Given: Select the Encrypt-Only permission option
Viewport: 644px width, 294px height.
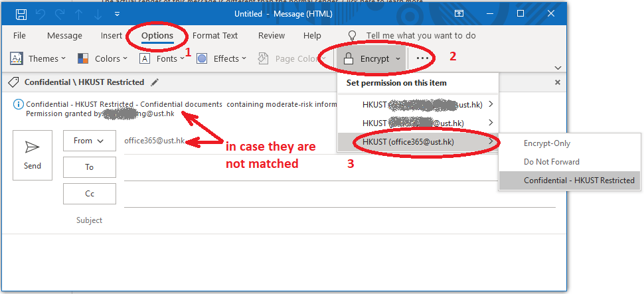Looking at the screenshot, I should pyautogui.click(x=546, y=143).
